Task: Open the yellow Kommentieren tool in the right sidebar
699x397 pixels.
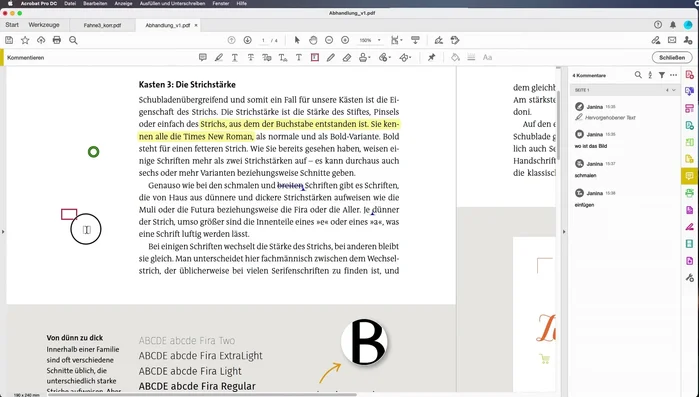Action: pos(690,176)
